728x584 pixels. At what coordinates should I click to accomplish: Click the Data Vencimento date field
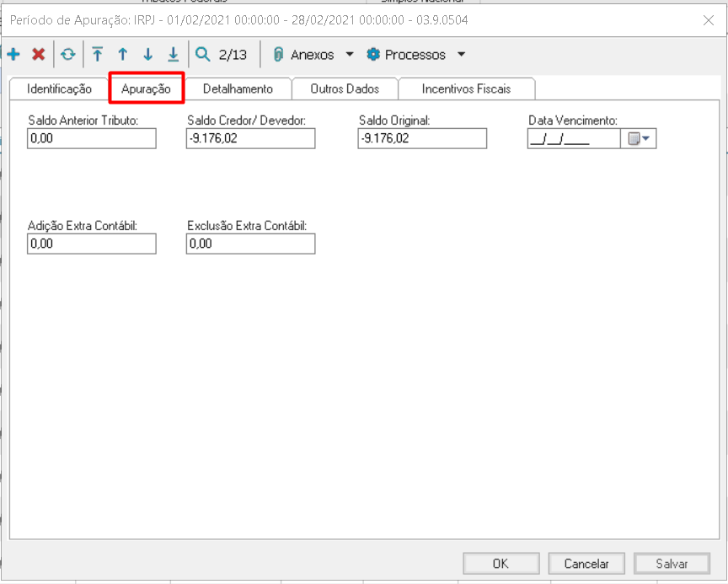(575, 138)
